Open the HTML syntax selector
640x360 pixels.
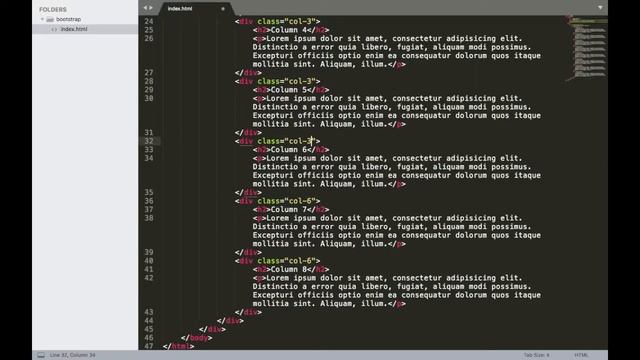[x=581, y=355]
